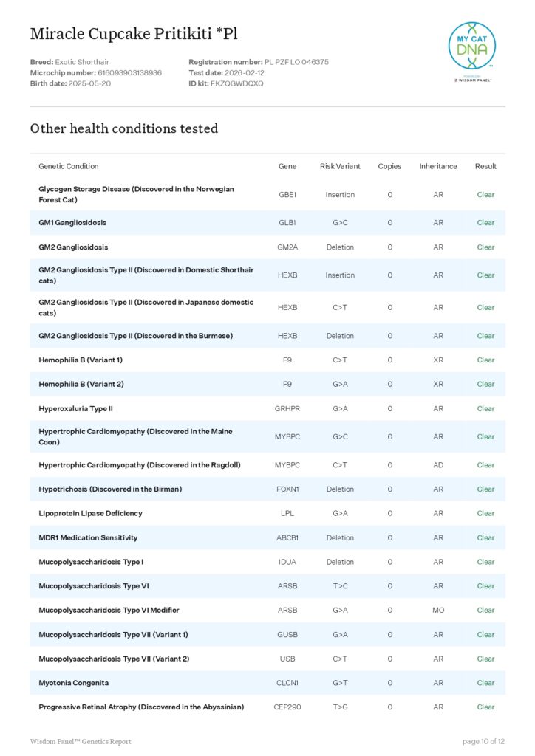Image resolution: width=535 pixels, height=756 pixels.
Task: Click the FOXN1 gene entry
Action: coord(287,489)
